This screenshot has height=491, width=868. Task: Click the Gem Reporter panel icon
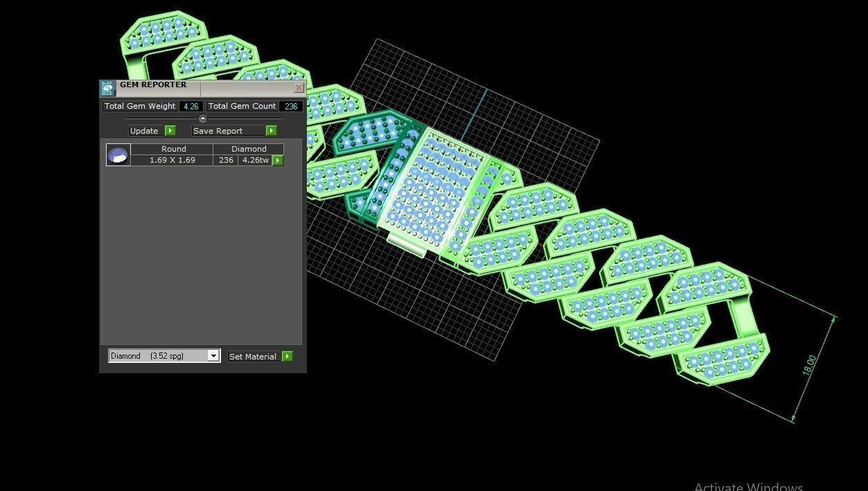point(107,88)
